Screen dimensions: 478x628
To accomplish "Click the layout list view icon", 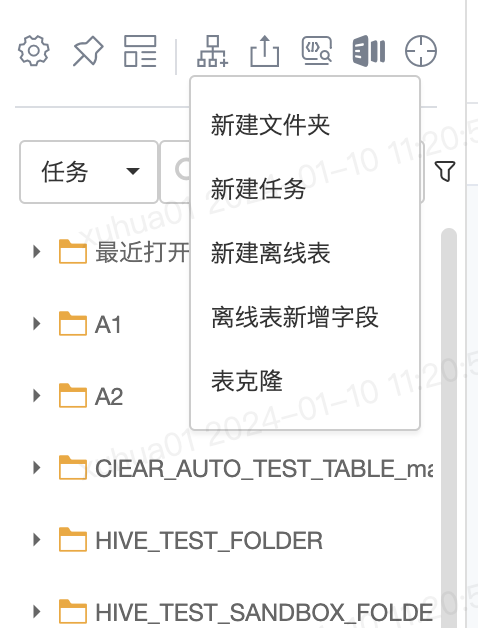I will [x=140, y=51].
